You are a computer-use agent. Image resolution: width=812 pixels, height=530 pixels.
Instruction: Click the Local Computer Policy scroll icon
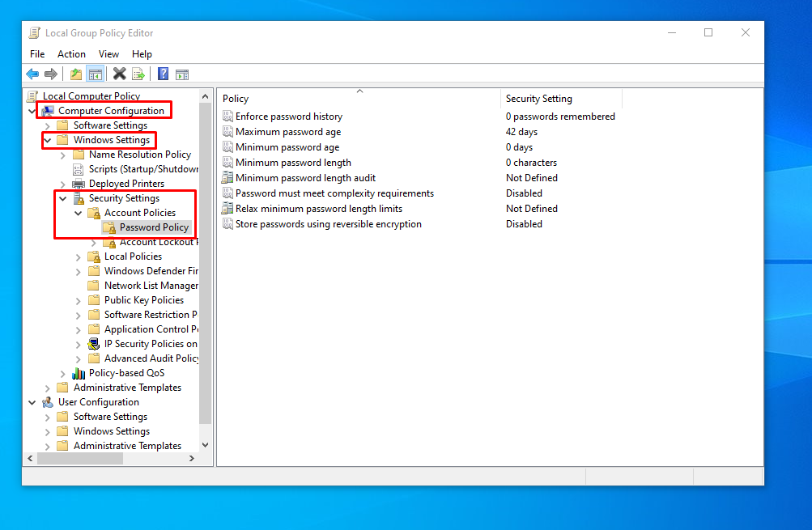tap(32, 96)
